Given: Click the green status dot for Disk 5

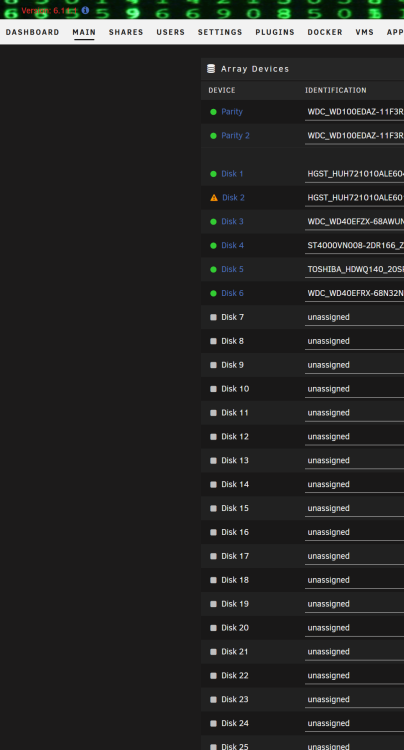Looking at the screenshot, I should click(213, 270).
